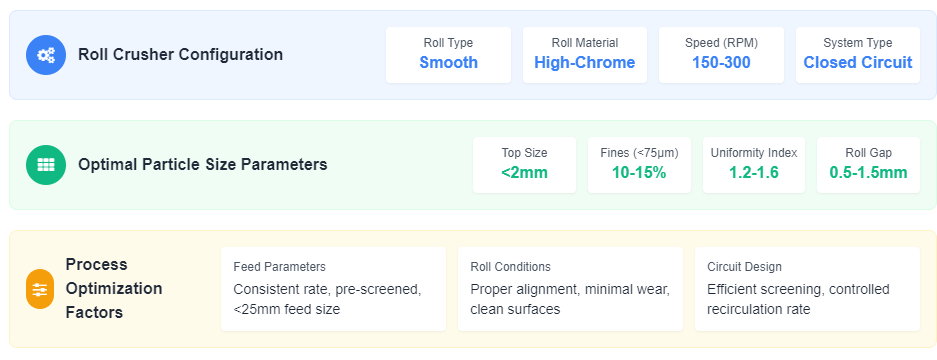The height and width of the screenshot is (360, 937).
Task: Click the Roll Conditions card
Action: [x=570, y=289]
